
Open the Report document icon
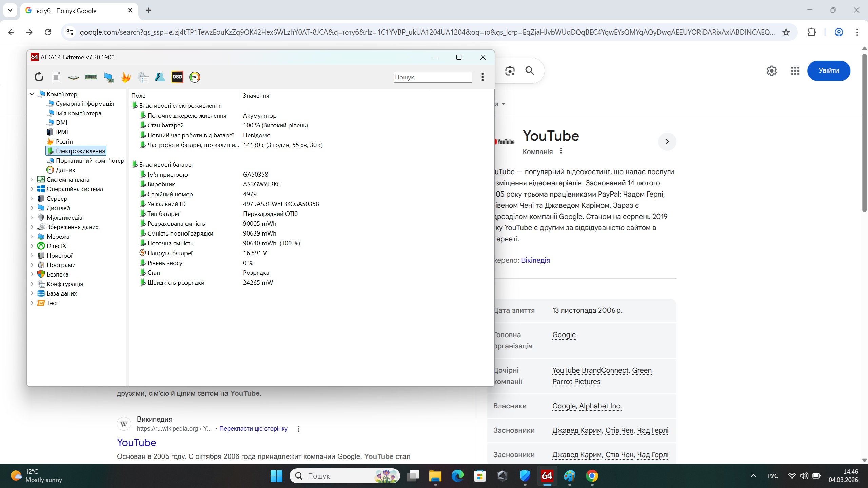pos(56,77)
